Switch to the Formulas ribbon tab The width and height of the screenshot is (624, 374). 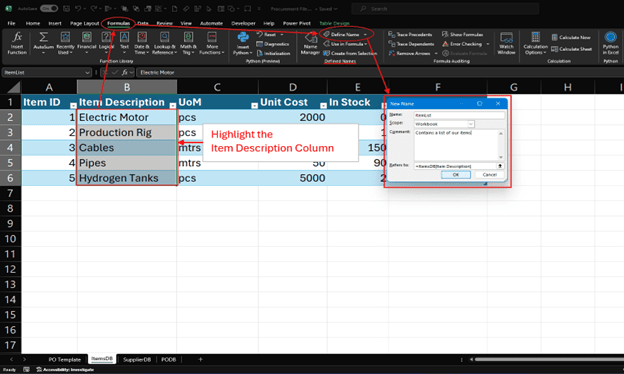(118, 23)
